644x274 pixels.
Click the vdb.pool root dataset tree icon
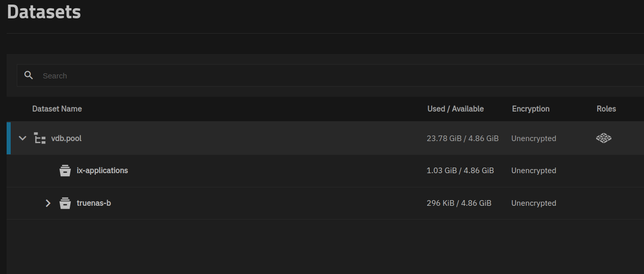[x=40, y=138]
